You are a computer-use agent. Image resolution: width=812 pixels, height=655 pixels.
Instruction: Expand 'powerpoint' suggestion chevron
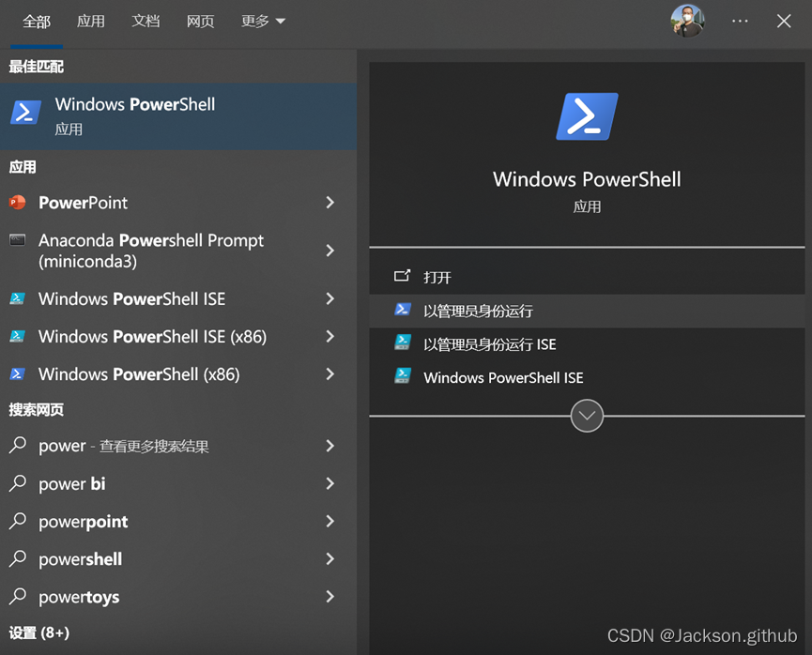point(329,521)
